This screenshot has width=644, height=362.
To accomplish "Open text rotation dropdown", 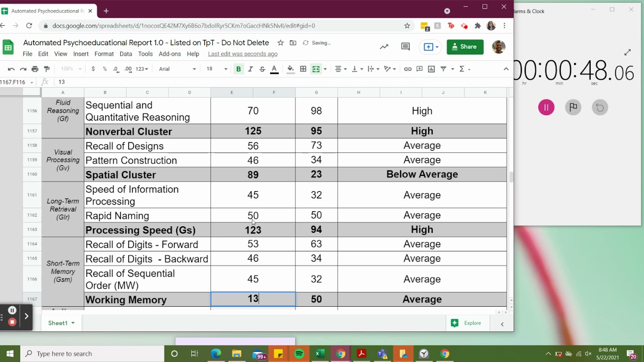I will click(390, 69).
